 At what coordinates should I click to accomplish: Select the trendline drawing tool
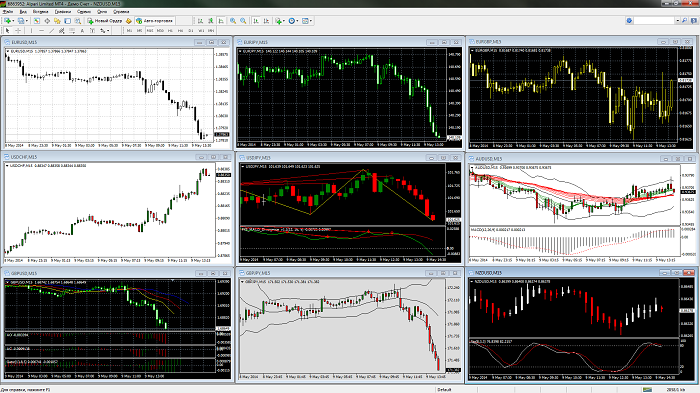52,30
